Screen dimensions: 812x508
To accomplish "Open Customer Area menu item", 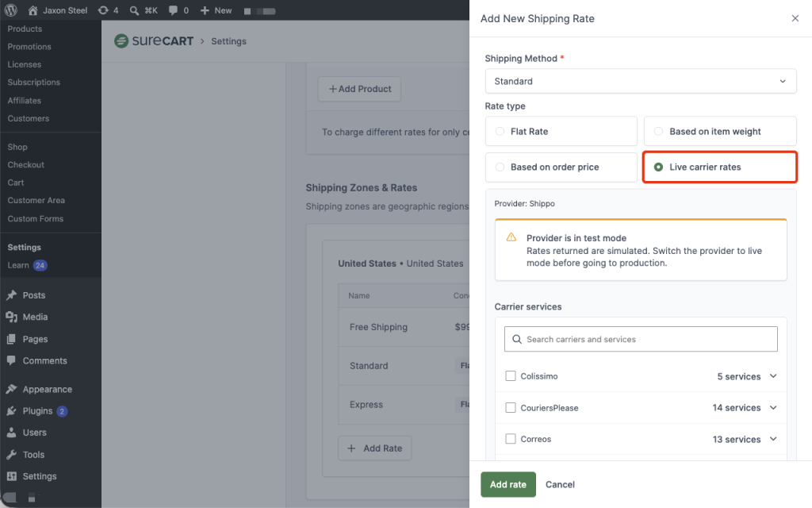I will 36,200.
